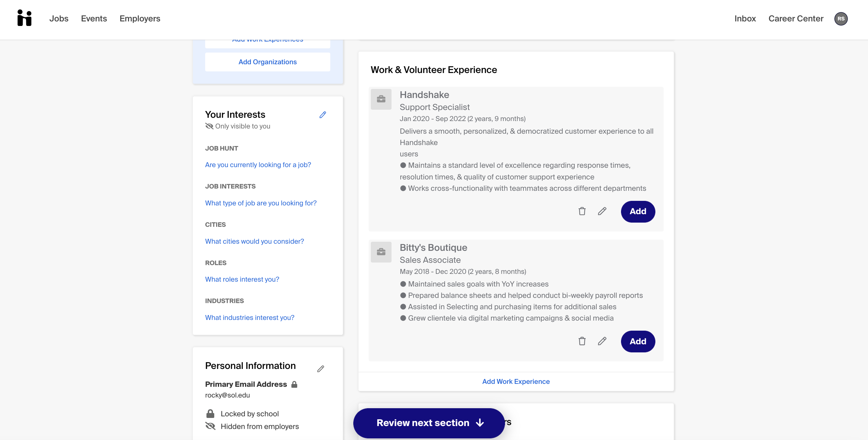
Task: Visit the Career Center
Action: (795, 18)
